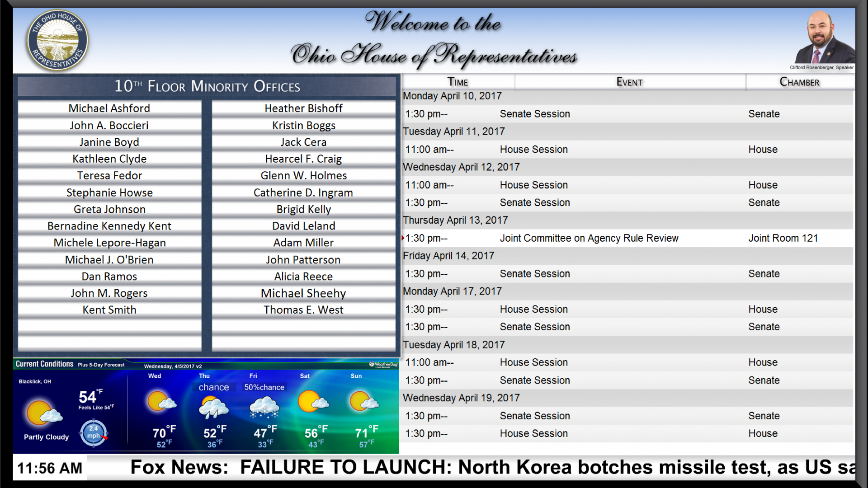Select Heather Bishoff in directory
Image resolution: width=868 pixels, height=488 pixels.
coord(304,108)
